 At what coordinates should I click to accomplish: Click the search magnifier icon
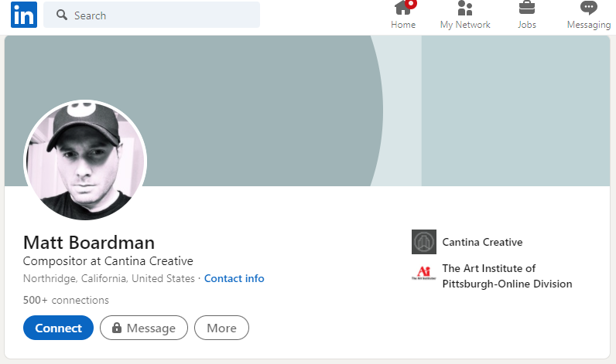pos(61,15)
